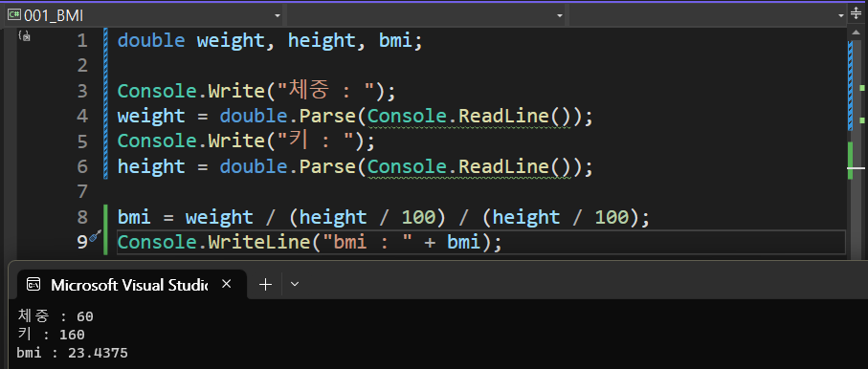Image resolution: width=868 pixels, height=369 pixels.
Task: Click the "체중 : " string literal
Action: (x=327, y=91)
